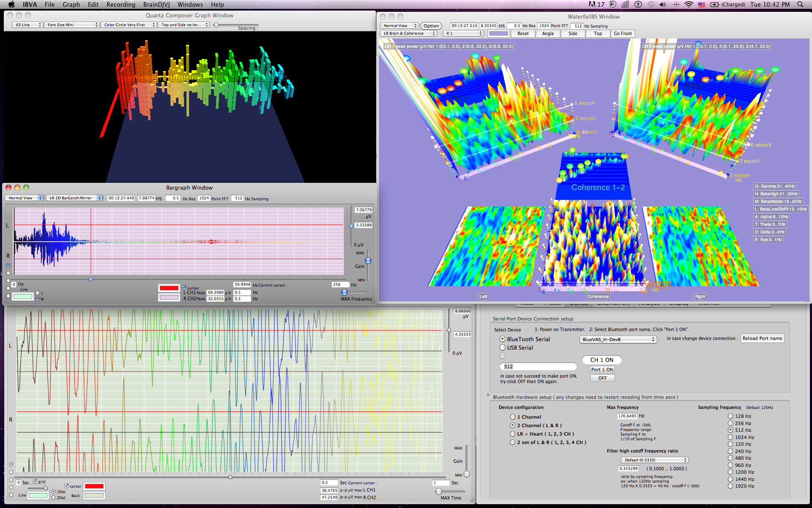The image size is (812, 508).
Task: Click the Go Front button
Action: click(623, 33)
